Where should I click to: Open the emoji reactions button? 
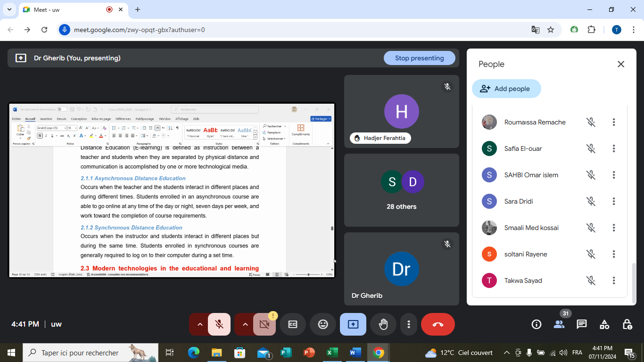tap(323, 324)
